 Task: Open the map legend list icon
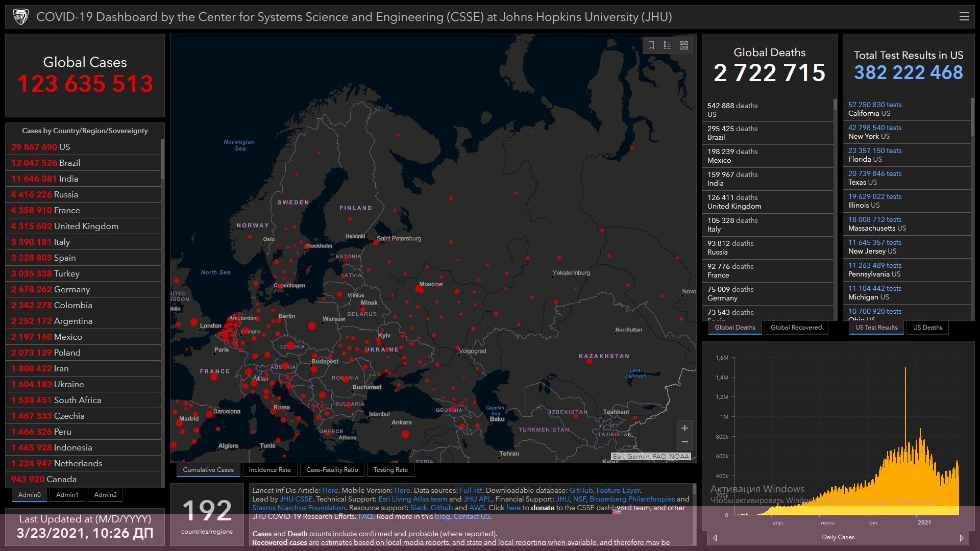tap(668, 45)
